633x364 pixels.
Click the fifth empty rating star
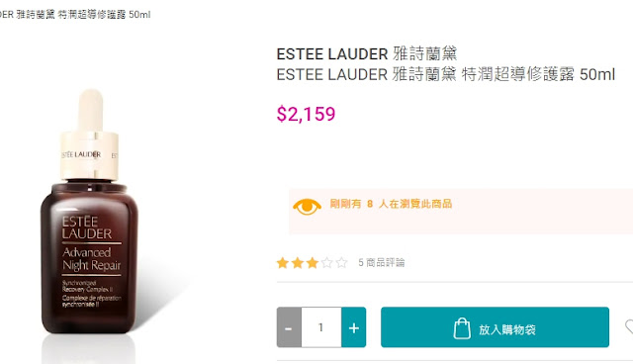(x=341, y=263)
